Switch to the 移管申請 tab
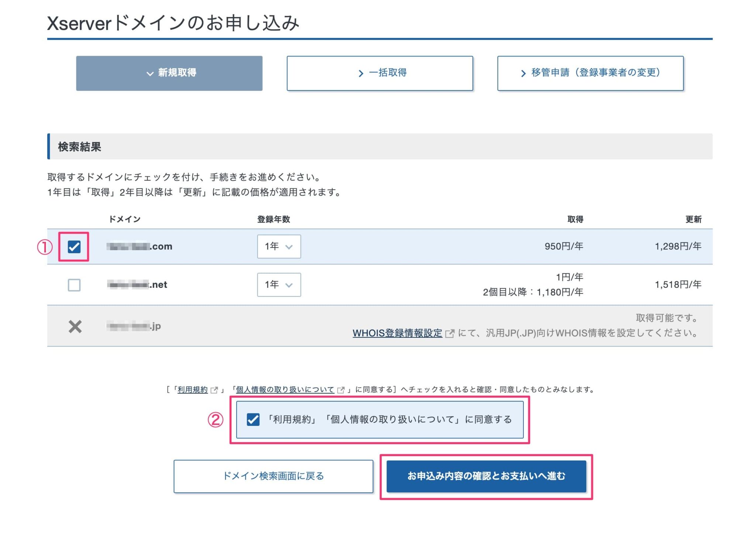Viewport: 756px width, 541px height. click(590, 73)
